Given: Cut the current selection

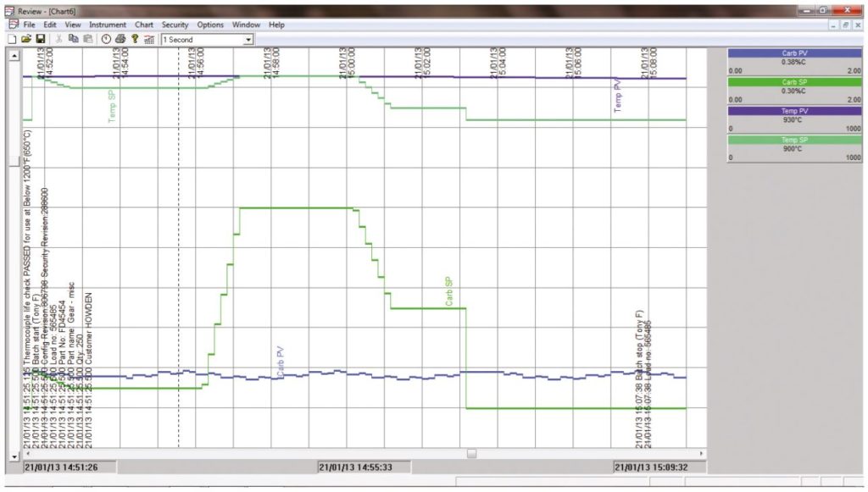Looking at the screenshot, I should 58,37.
